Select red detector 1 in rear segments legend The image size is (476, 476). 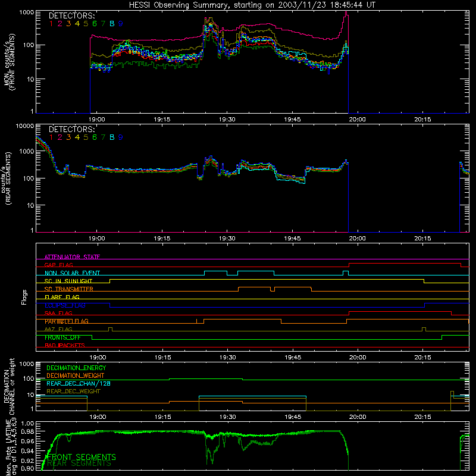point(51,137)
